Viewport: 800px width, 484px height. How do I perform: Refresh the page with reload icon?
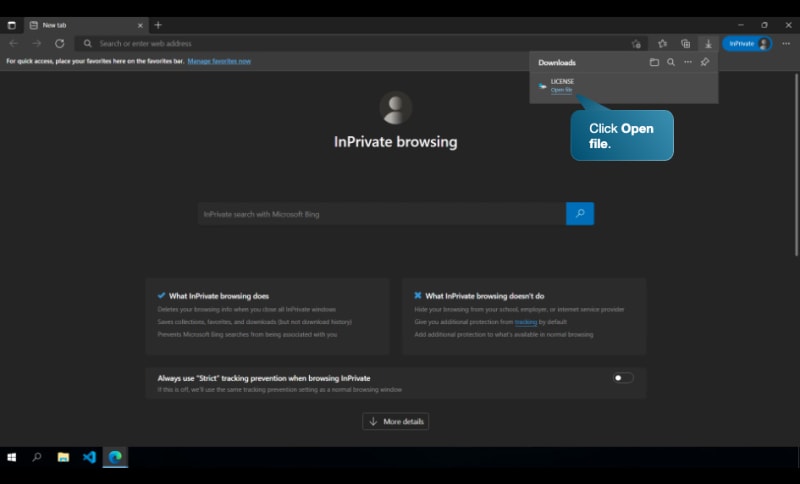tap(60, 43)
